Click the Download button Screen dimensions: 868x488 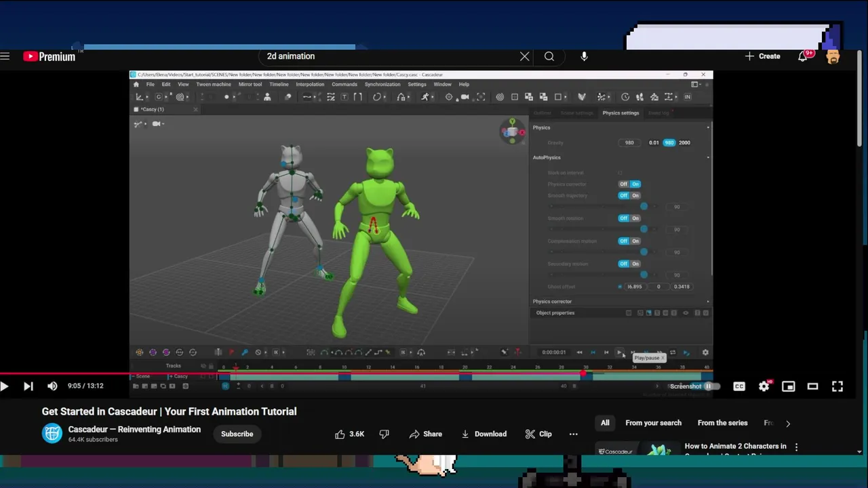point(484,434)
